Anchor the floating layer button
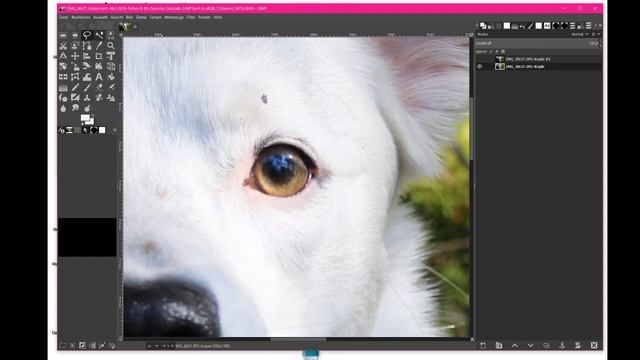This screenshot has height=360, width=640. 562,345
